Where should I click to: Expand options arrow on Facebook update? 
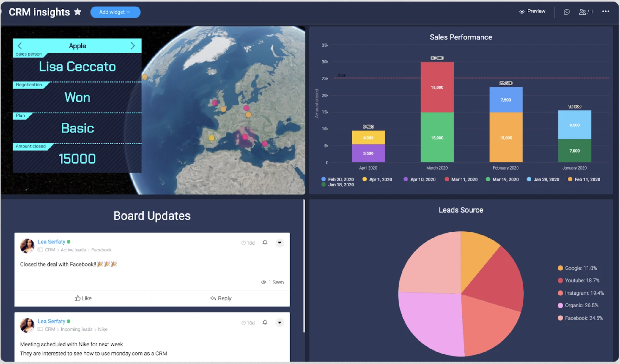pos(279,243)
